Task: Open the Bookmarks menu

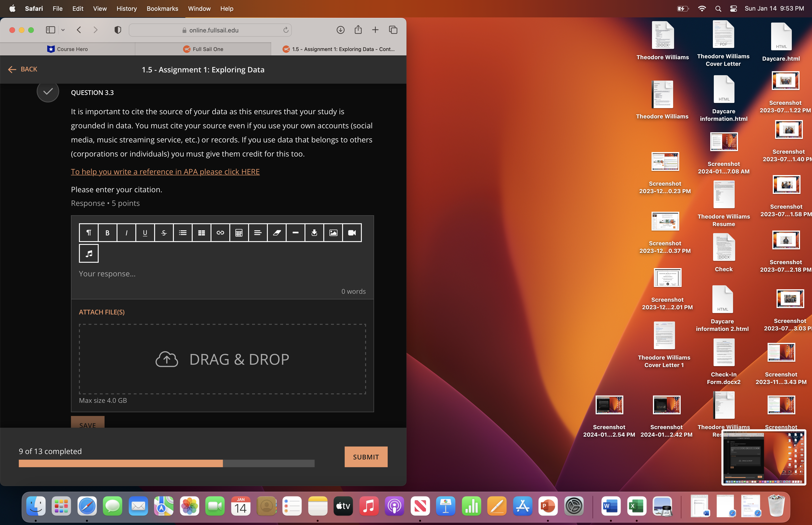Action: coord(162,8)
